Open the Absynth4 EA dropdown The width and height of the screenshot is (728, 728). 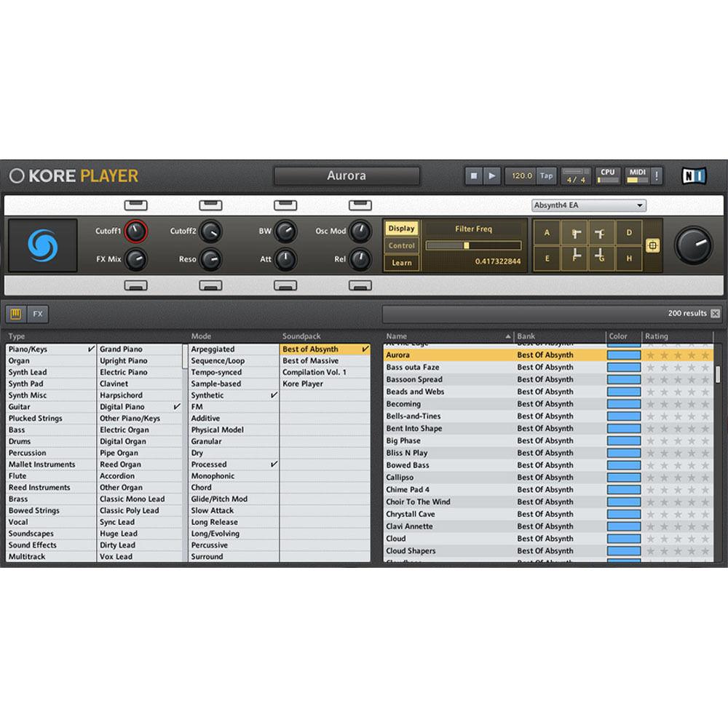[588, 206]
